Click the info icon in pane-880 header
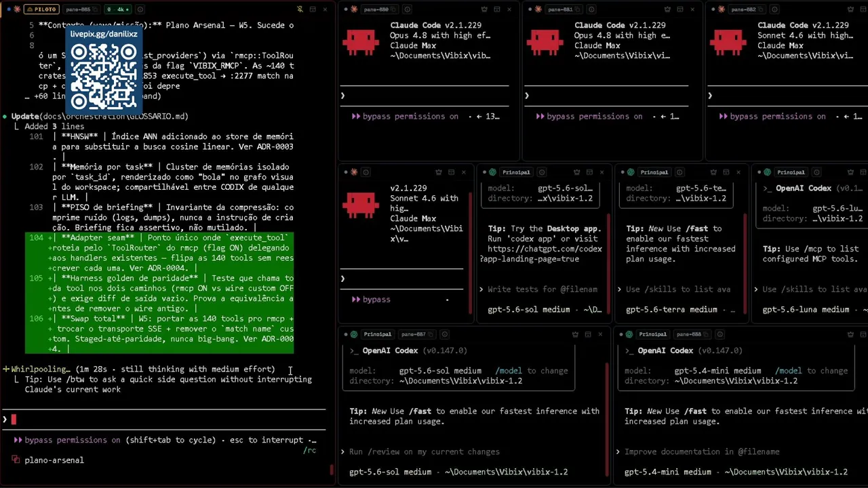868x488 pixels. 408,9
